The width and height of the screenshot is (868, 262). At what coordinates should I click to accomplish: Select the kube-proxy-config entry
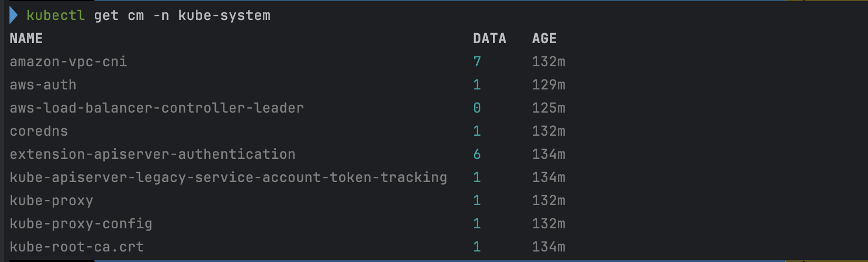(x=81, y=224)
